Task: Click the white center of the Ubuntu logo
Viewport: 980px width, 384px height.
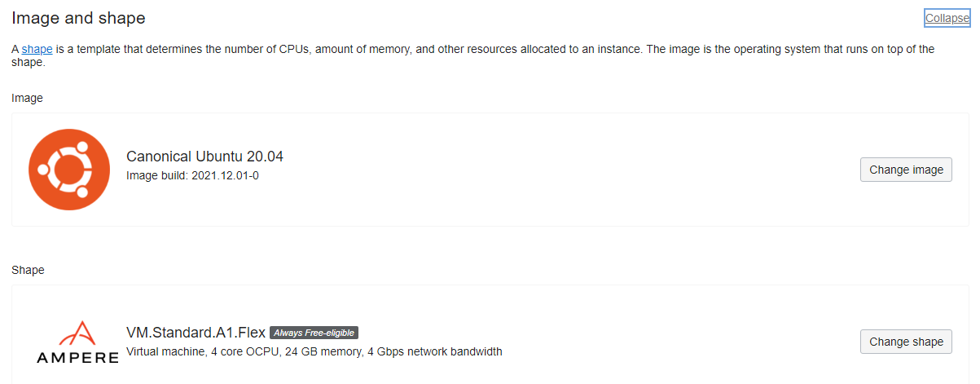Action: [x=69, y=170]
